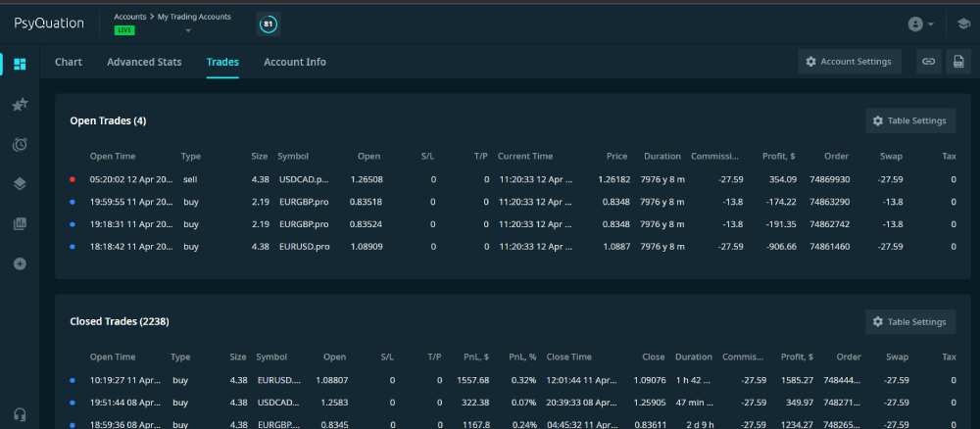Open the Chart tab

(69, 62)
